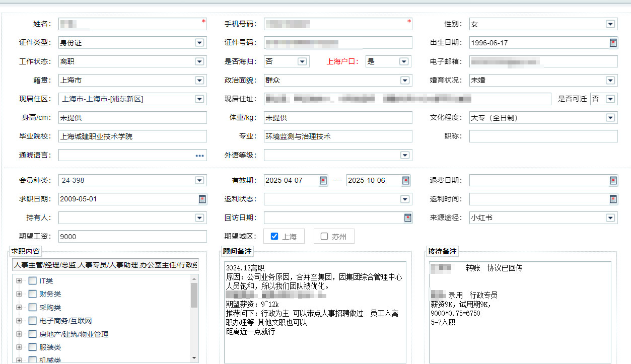
Task: Click inside the 顾问备注 text area
Action: tap(315, 312)
